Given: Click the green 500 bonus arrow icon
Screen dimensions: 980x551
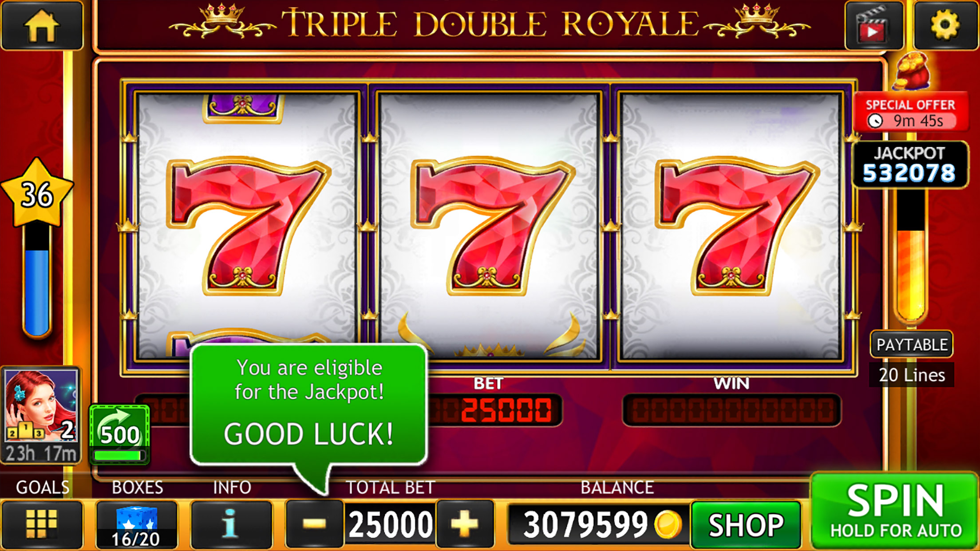Looking at the screenshot, I should (x=119, y=434).
